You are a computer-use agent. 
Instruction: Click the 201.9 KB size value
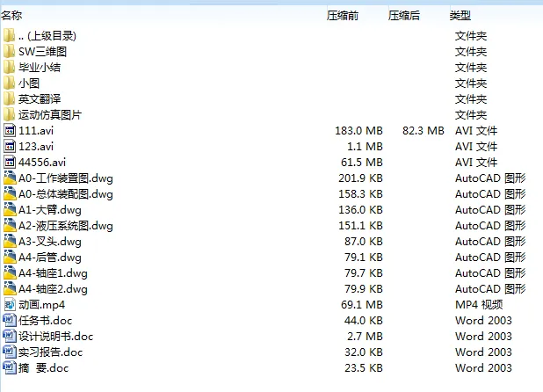[x=360, y=178]
